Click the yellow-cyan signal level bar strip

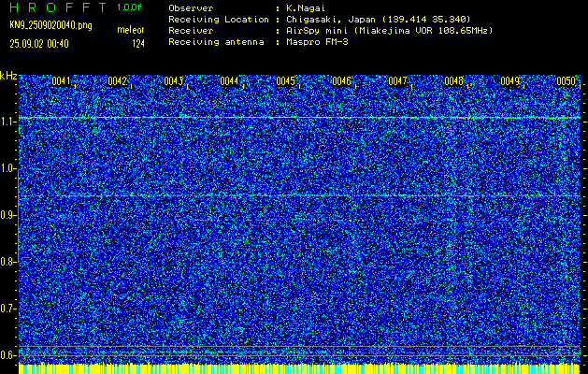click(x=299, y=368)
